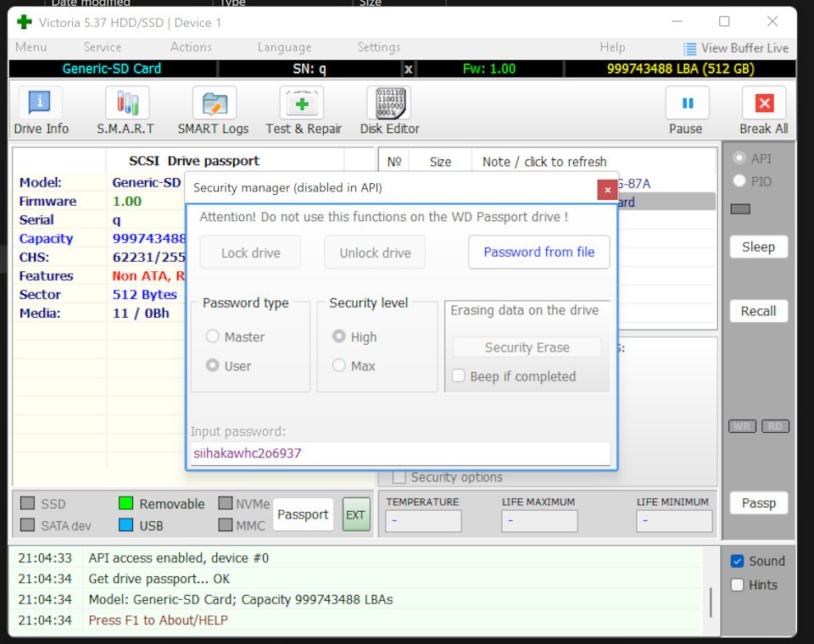Click 'Press F1 to About/HELP' log line

coord(158,620)
